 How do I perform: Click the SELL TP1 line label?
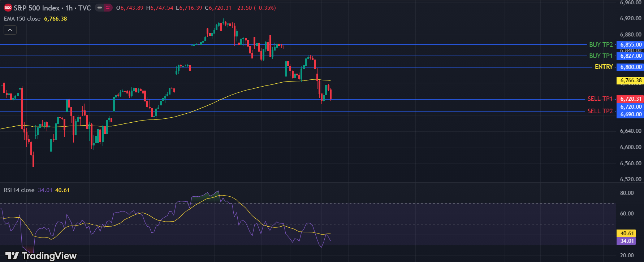click(x=600, y=99)
